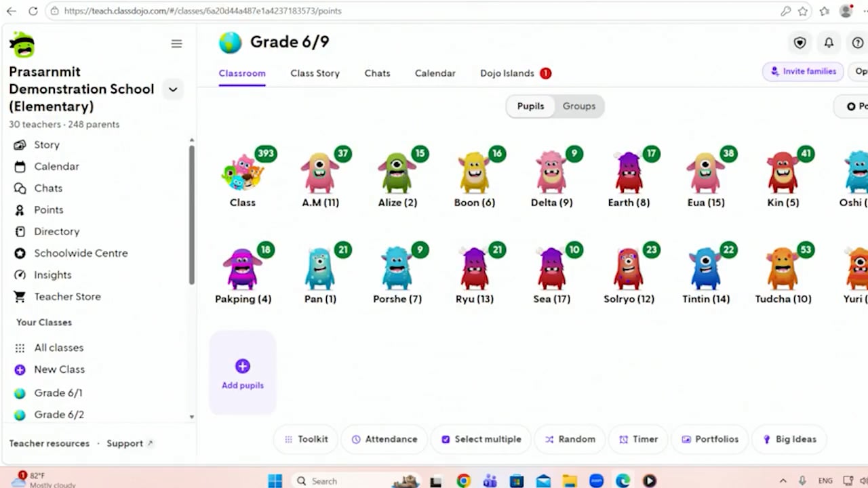Image resolution: width=868 pixels, height=488 pixels.
Task: Switch view to Pupils
Action: [530, 106]
